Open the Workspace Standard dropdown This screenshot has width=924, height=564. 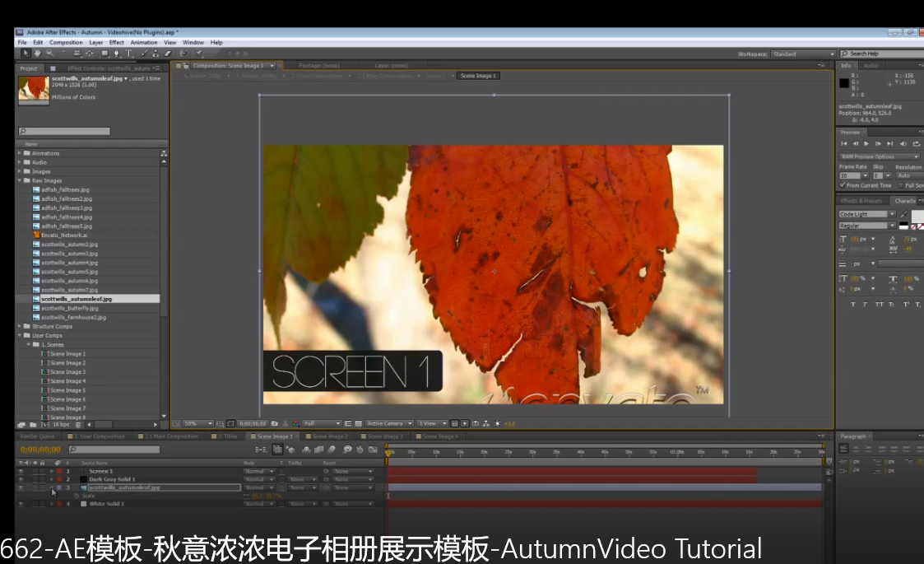[803, 54]
